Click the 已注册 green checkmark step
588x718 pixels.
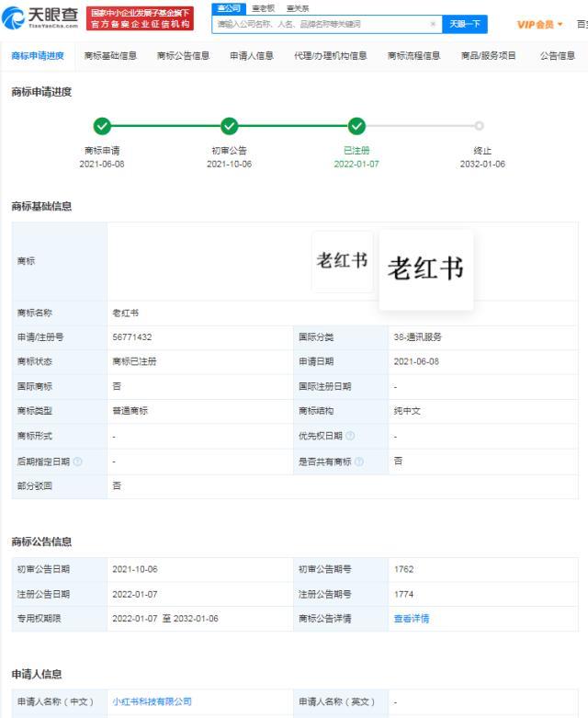click(x=356, y=127)
